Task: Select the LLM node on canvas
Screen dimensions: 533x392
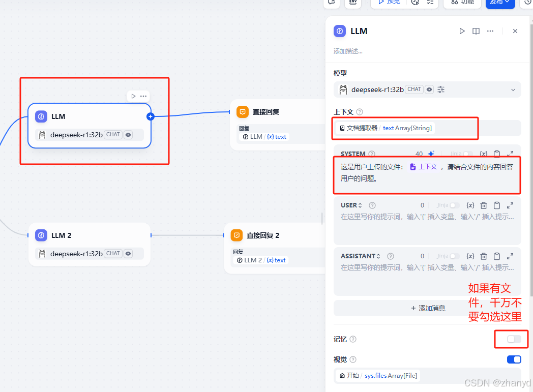Action: (90, 126)
